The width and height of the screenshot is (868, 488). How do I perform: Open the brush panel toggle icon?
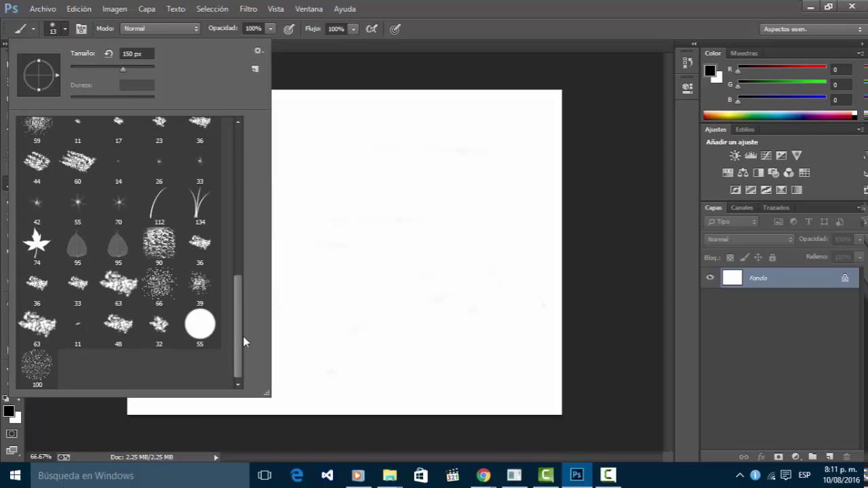click(x=81, y=29)
